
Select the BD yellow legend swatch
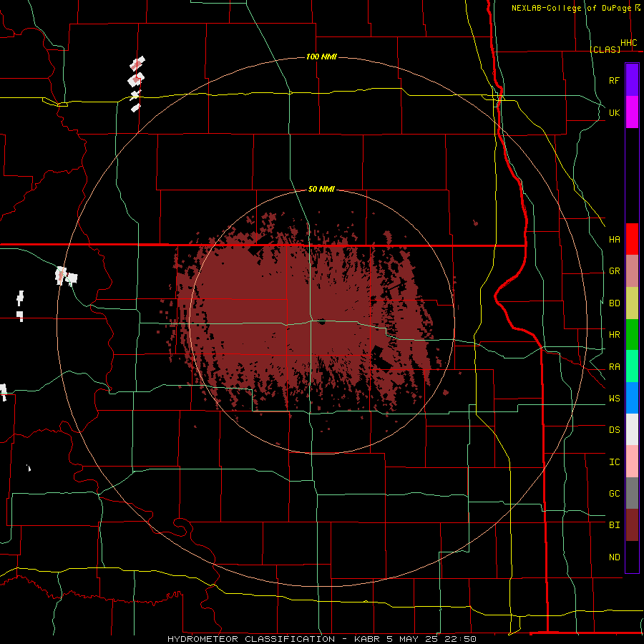632,303
